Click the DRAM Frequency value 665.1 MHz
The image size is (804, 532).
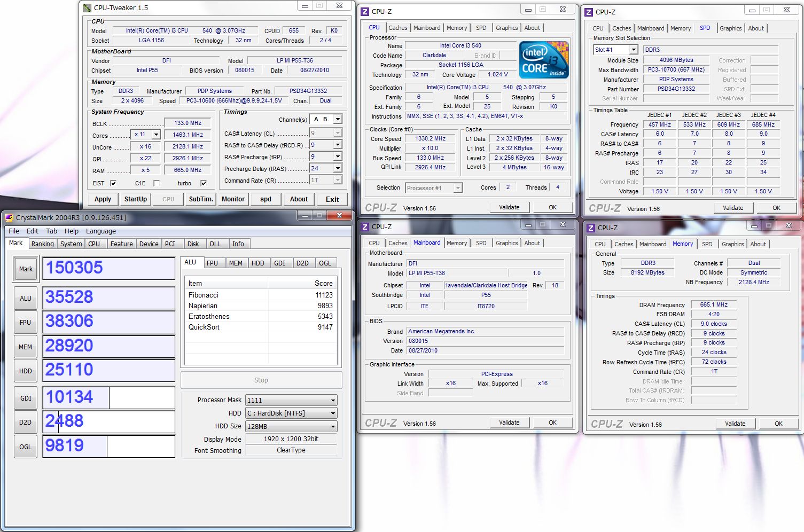714,304
